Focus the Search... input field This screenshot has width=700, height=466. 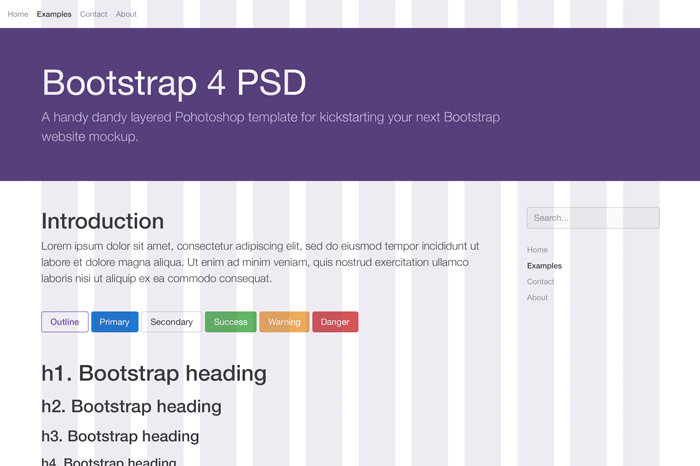pyautogui.click(x=593, y=218)
